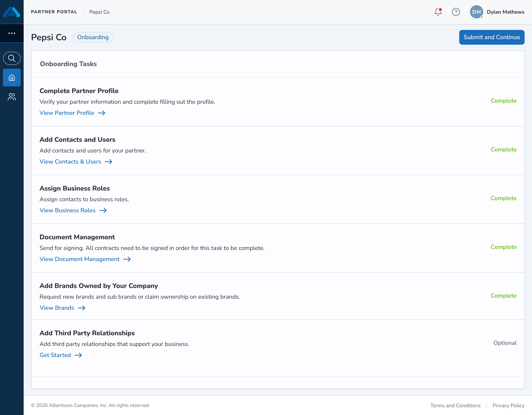Screen dimensions: 532x415
Task: Click the Document Management task title
Action: pos(77,237)
